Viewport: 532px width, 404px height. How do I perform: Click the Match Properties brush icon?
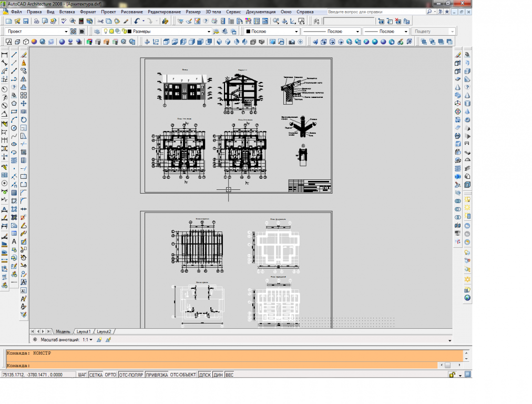[x=126, y=21]
